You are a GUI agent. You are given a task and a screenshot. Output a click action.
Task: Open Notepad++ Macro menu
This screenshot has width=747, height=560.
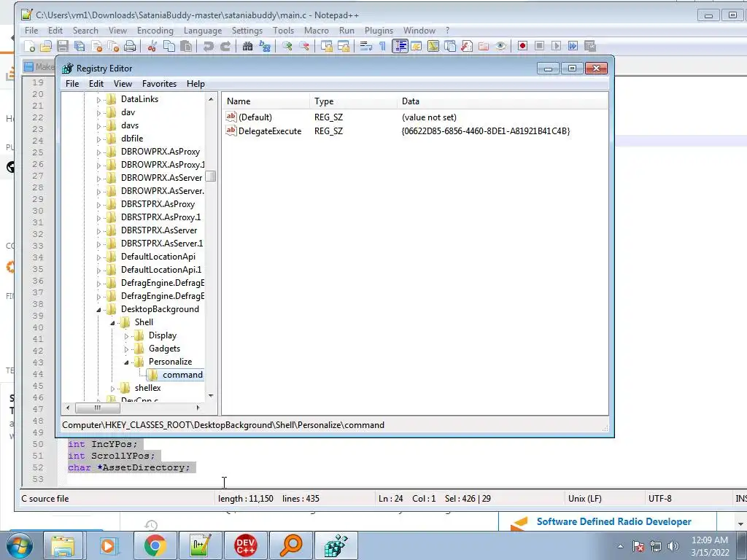coord(317,31)
